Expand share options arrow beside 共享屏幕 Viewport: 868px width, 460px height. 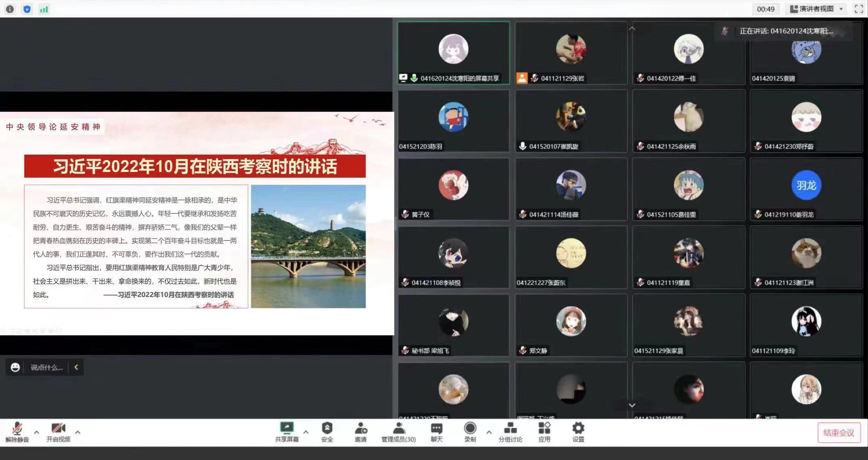[306, 432]
